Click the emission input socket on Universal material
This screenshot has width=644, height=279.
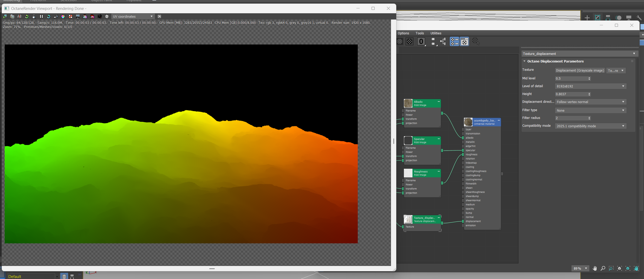pyautogui.click(x=463, y=225)
